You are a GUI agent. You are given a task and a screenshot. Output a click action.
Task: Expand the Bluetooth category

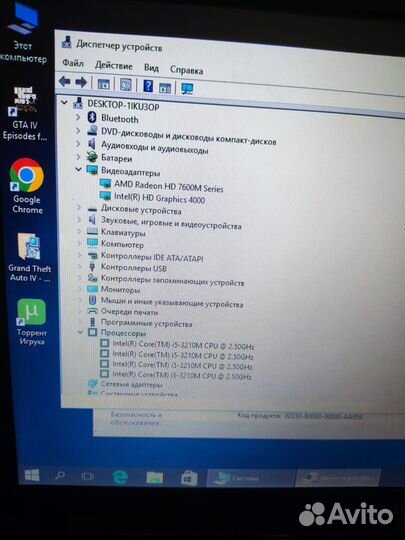(x=78, y=117)
